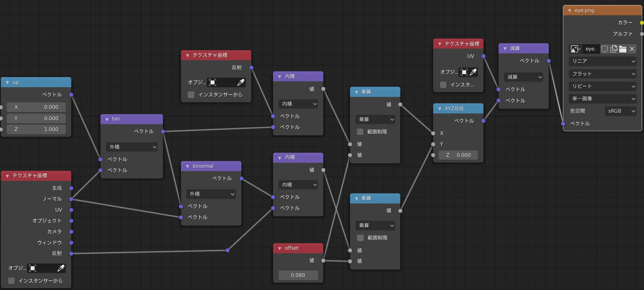
Task: Collapse the offset node with its triangle
Action: [x=280, y=248]
